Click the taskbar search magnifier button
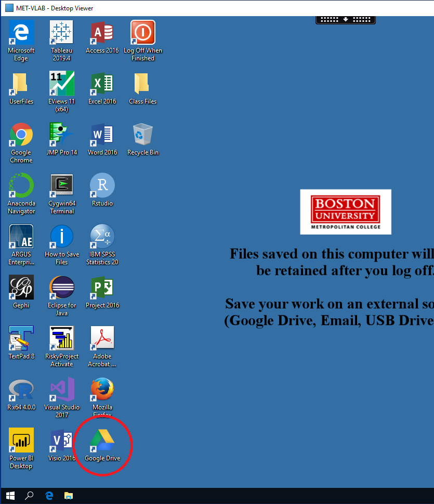 [x=30, y=496]
